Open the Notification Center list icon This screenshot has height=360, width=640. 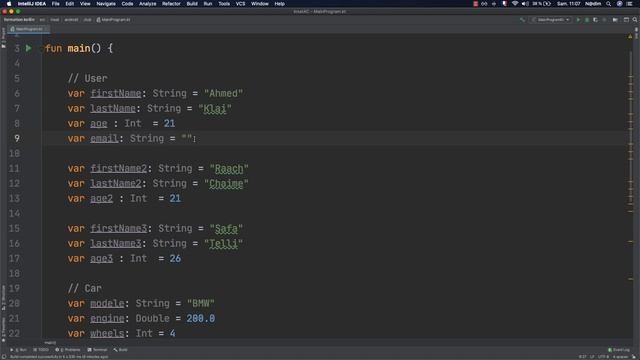coord(630,4)
